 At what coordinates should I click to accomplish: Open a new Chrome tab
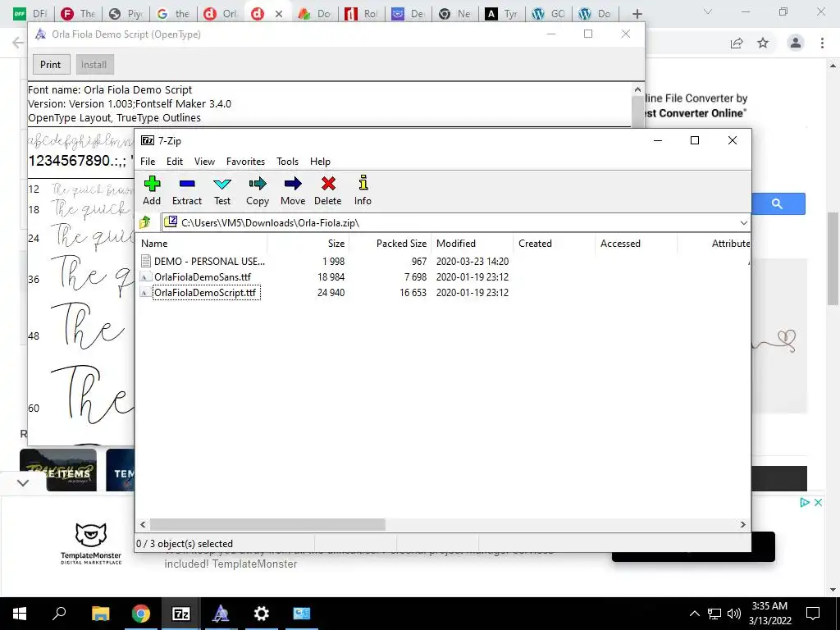(637, 14)
